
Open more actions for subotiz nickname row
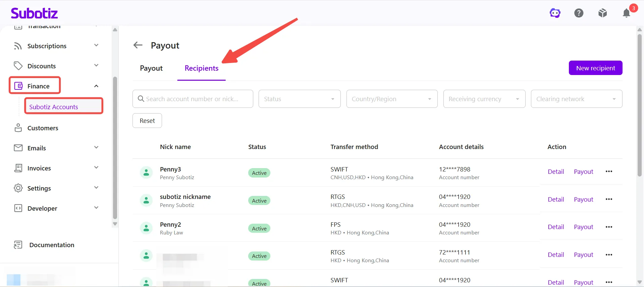click(609, 199)
